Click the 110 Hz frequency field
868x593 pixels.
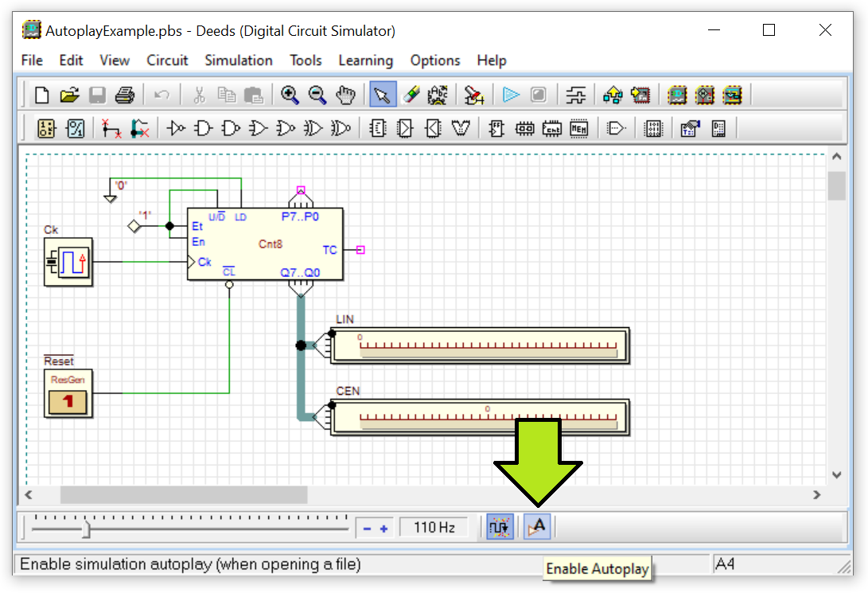434,528
